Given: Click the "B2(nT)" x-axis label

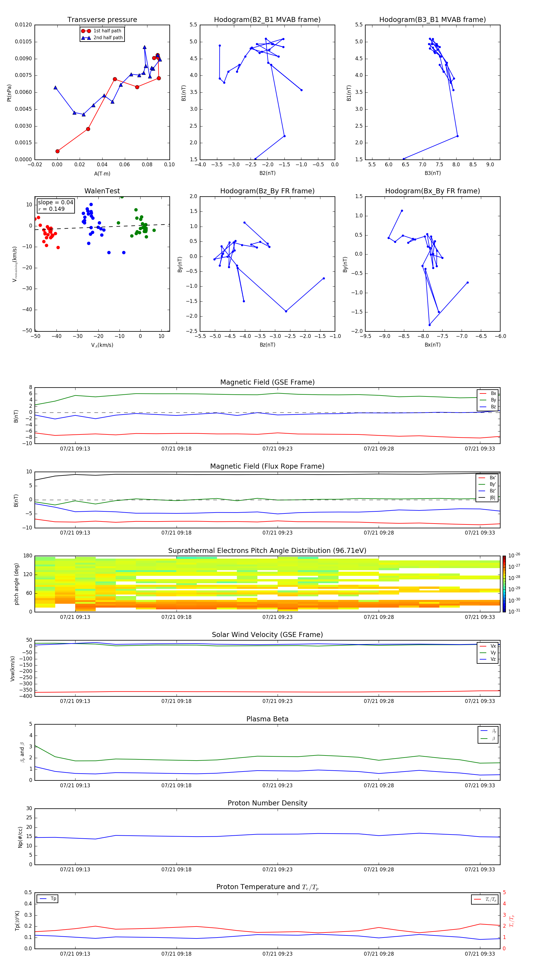Looking at the screenshot, I should tap(267, 173).
